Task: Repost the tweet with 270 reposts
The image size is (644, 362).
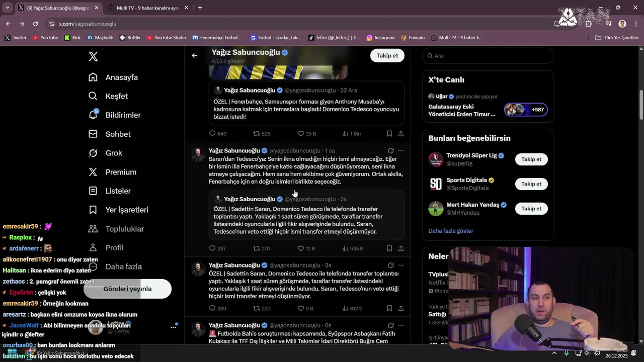Action: (262, 248)
